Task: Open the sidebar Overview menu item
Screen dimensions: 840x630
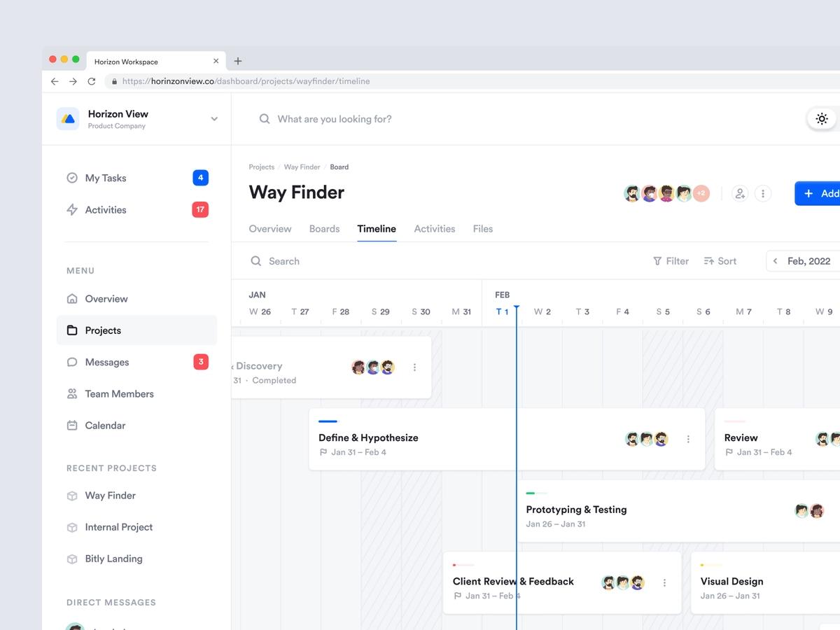Action: pos(106,299)
